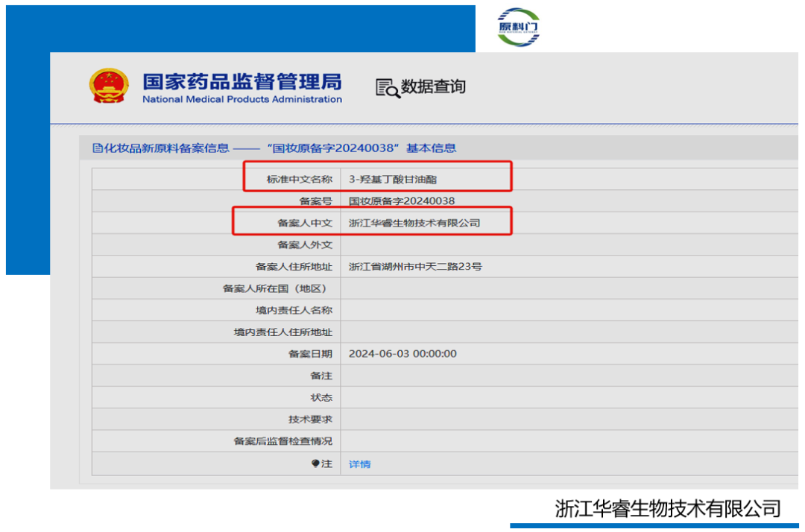Image resolution: width=805 pixels, height=532 pixels.
Task: Click the 原料门 circular logo
Action: tap(518, 27)
